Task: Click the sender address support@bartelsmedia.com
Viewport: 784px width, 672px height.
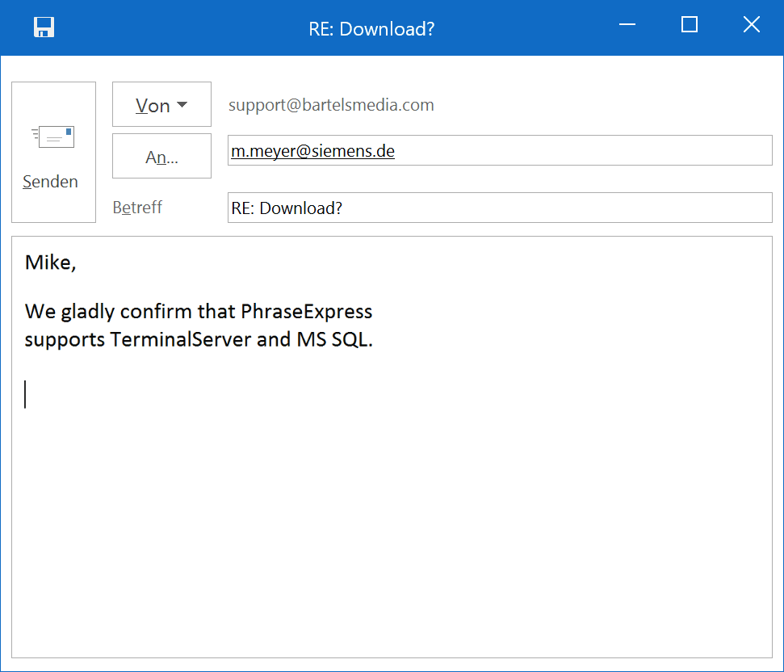Action: (331, 105)
